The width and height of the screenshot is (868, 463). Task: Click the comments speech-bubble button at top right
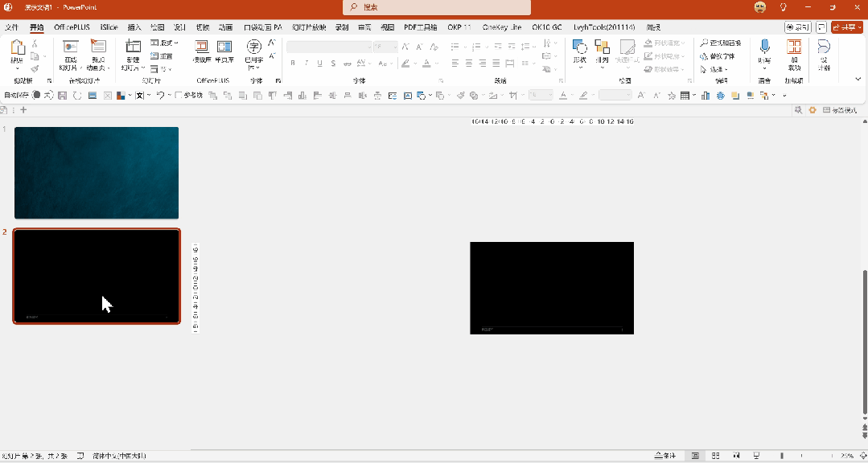click(x=821, y=27)
